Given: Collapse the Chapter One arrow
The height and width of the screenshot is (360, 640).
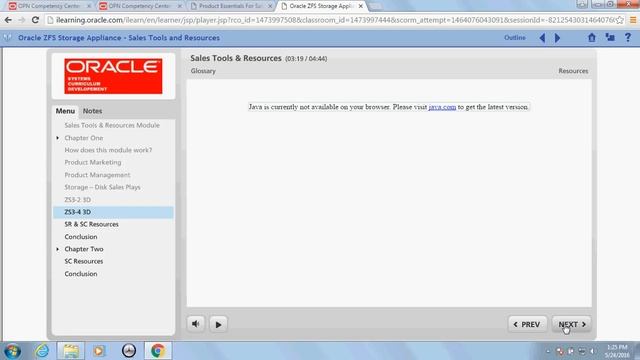Looking at the screenshot, I should [58, 138].
